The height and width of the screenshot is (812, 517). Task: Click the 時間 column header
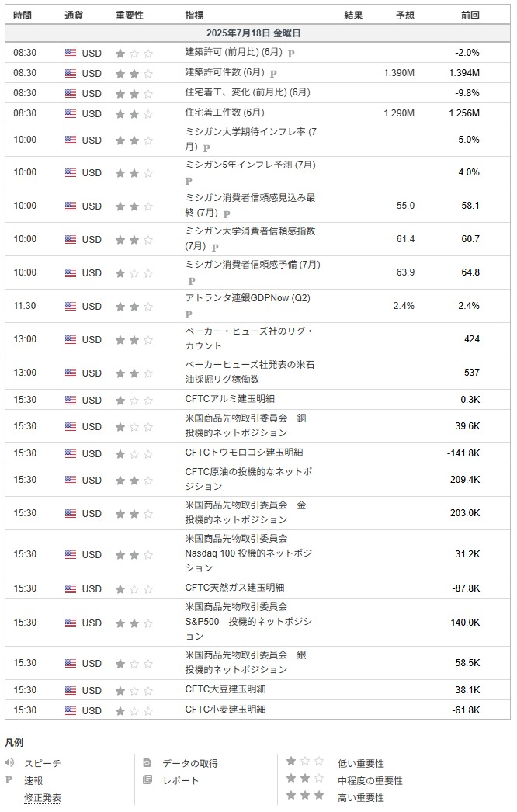tap(23, 16)
